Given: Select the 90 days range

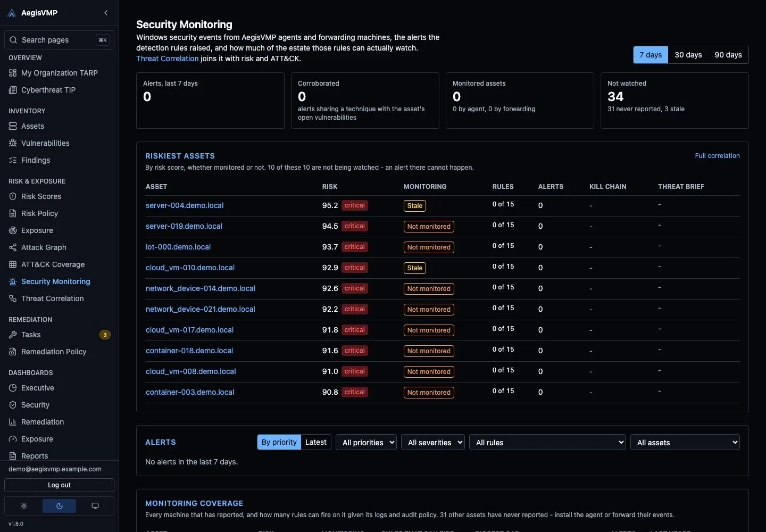Looking at the screenshot, I should pyautogui.click(x=728, y=55).
